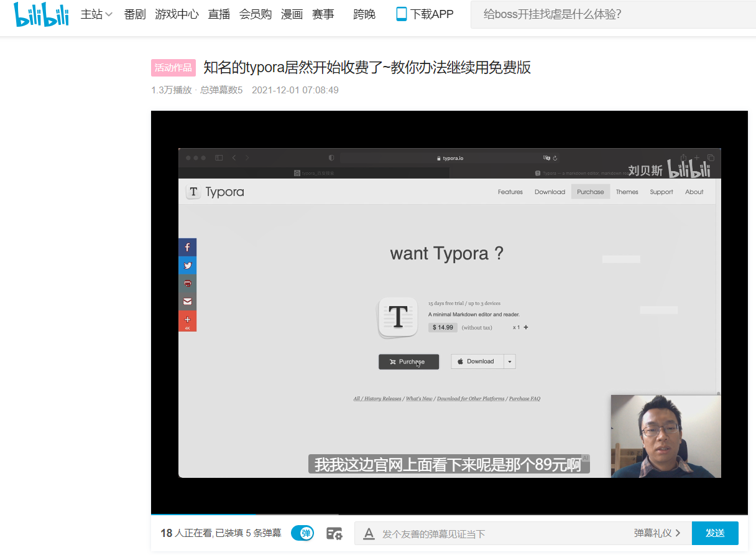Open the What's New link
This screenshot has height=555, width=756.
pos(419,398)
